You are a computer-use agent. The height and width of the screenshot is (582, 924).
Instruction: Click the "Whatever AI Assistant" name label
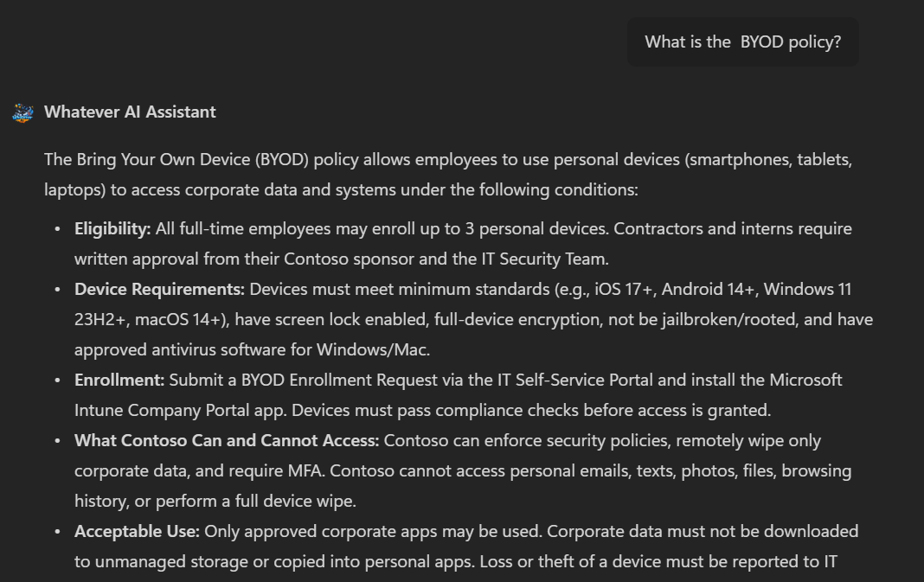coord(130,112)
